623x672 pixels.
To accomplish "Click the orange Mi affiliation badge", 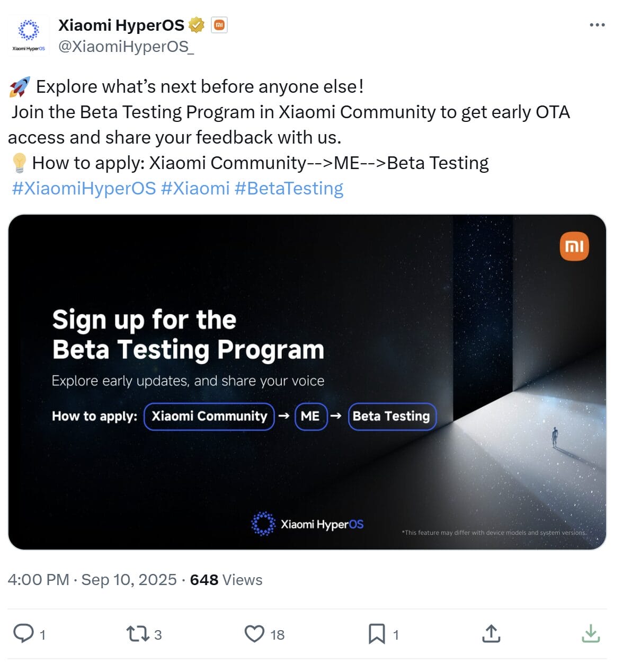I will (219, 25).
